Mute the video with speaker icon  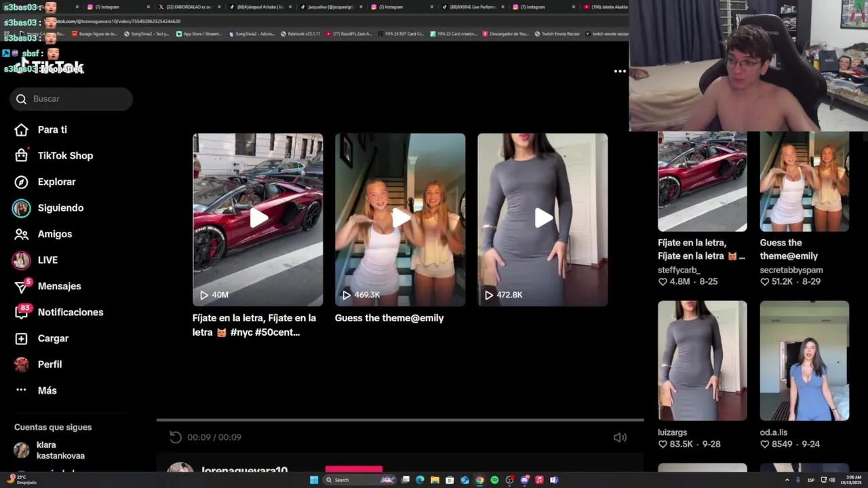click(x=620, y=437)
